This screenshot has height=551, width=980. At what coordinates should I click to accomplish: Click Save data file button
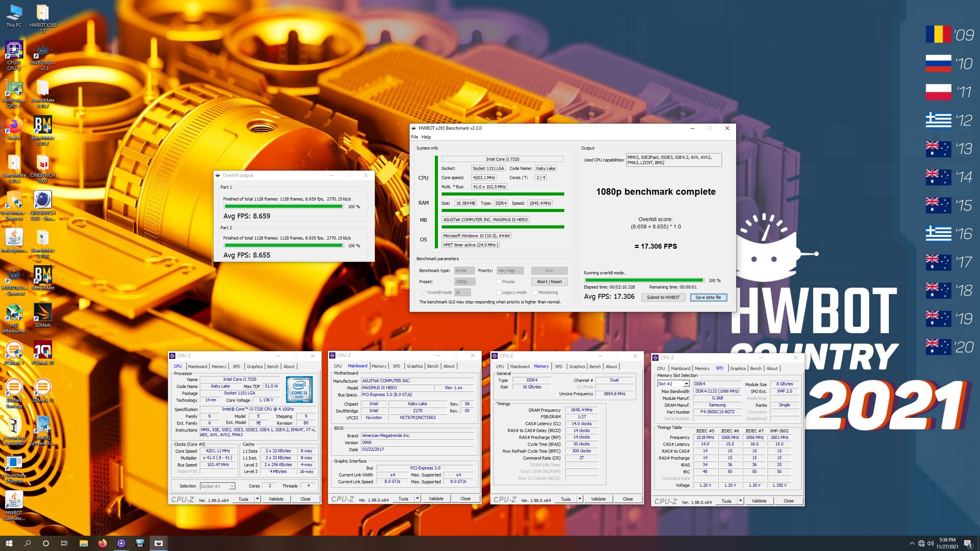pos(708,297)
